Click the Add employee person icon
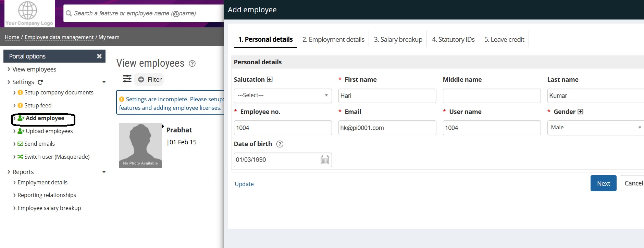Viewport: 644px width, 248px height. (21, 118)
